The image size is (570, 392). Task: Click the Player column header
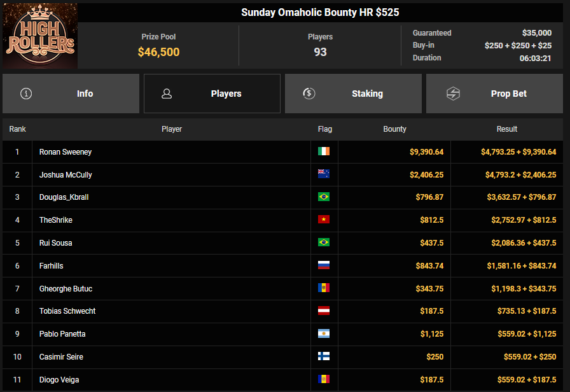[x=171, y=129]
